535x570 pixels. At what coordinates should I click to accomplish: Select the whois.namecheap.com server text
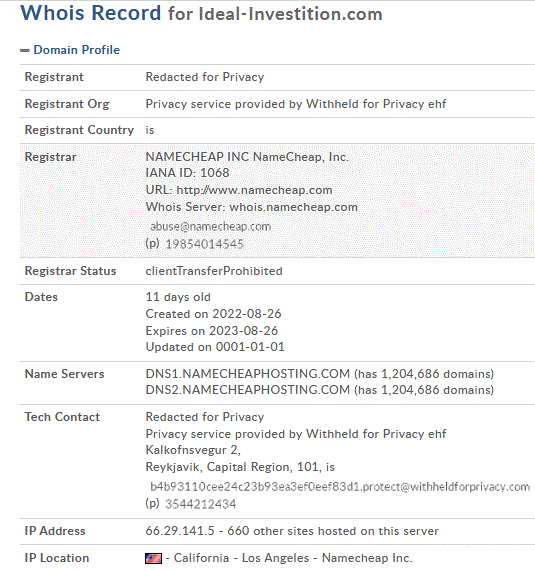(x=294, y=207)
